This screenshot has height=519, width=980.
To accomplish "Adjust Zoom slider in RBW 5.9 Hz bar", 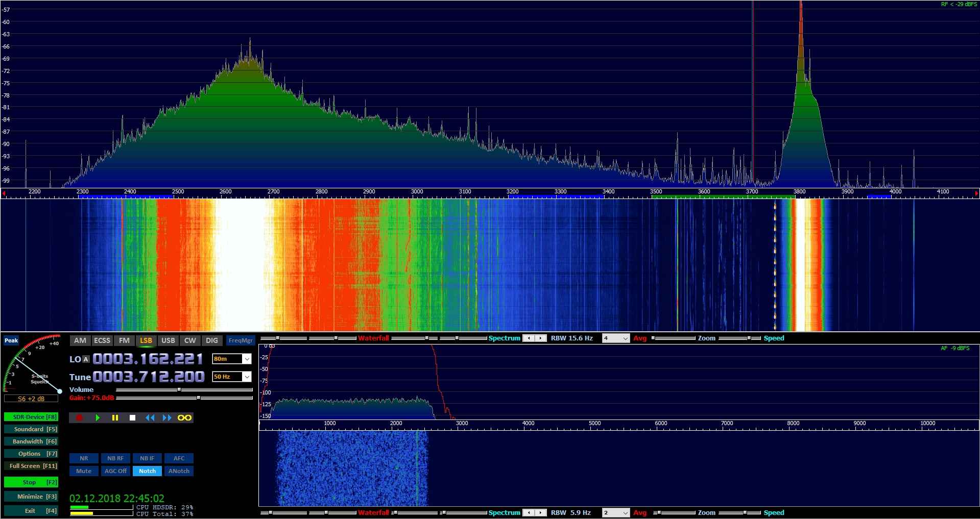I will coord(674,513).
